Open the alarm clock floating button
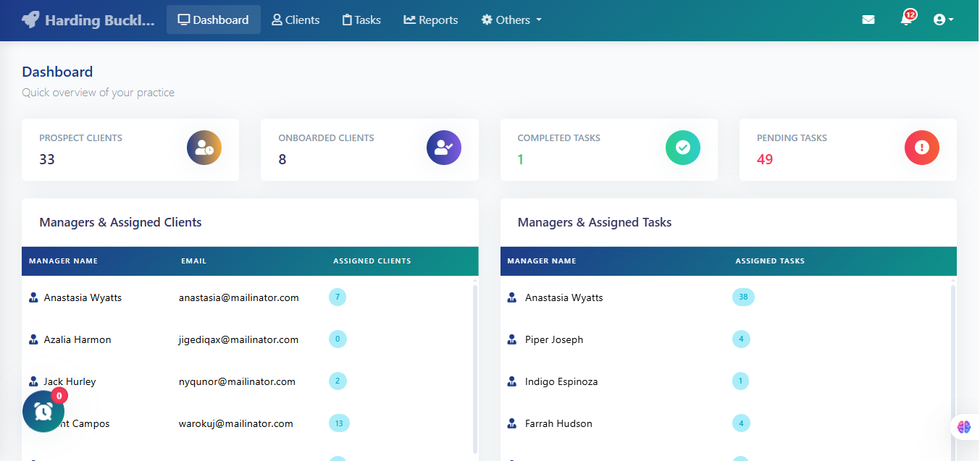Viewport: 980px width, 461px height. [43, 411]
